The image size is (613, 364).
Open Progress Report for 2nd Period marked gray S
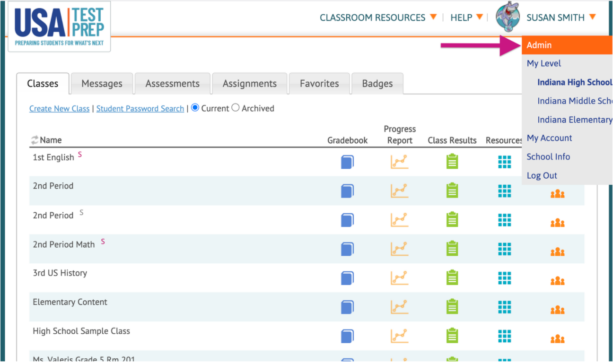point(399,220)
